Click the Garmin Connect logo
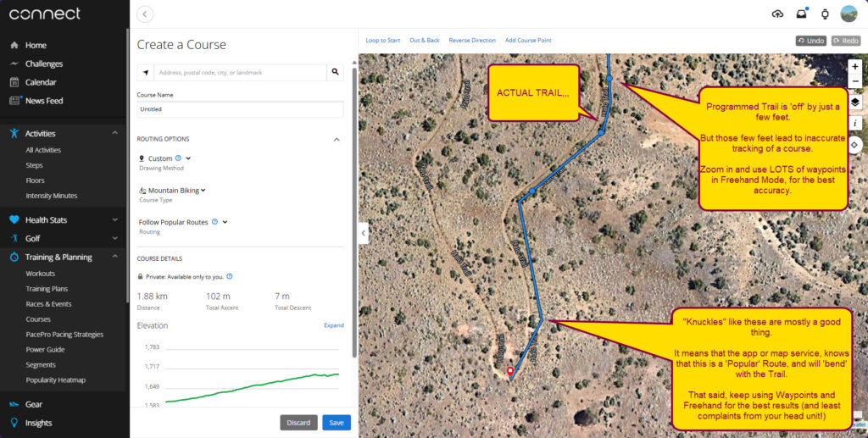Screen dimensions: 868x438 pyautogui.click(x=45, y=14)
